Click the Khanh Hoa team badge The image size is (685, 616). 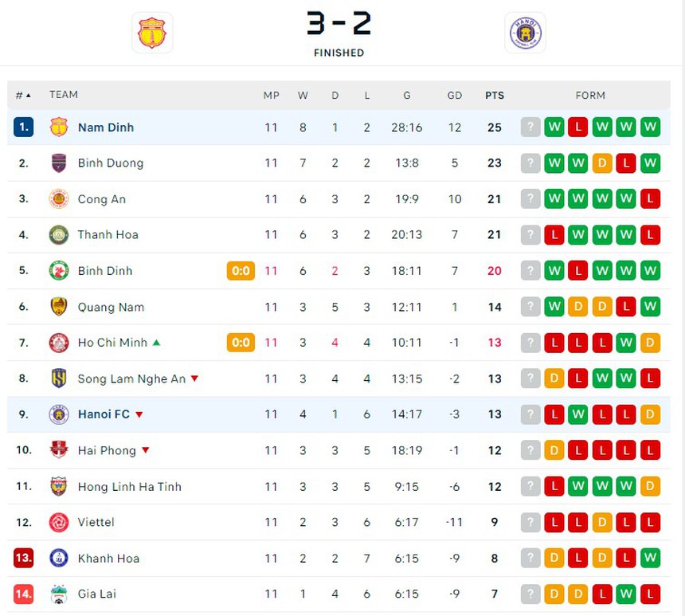[58, 558]
